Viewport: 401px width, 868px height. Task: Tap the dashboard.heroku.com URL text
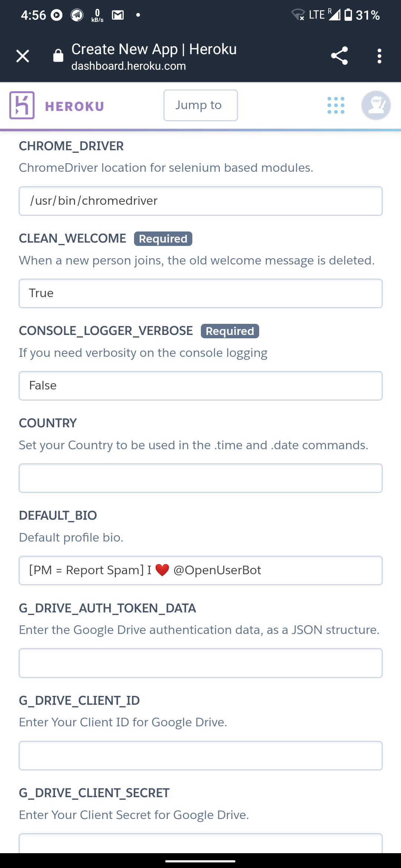pyautogui.click(x=128, y=66)
